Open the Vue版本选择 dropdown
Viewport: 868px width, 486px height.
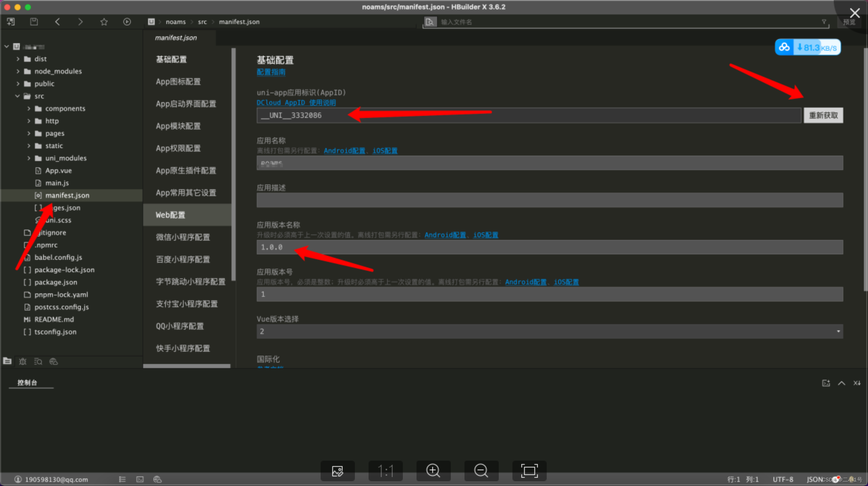550,331
